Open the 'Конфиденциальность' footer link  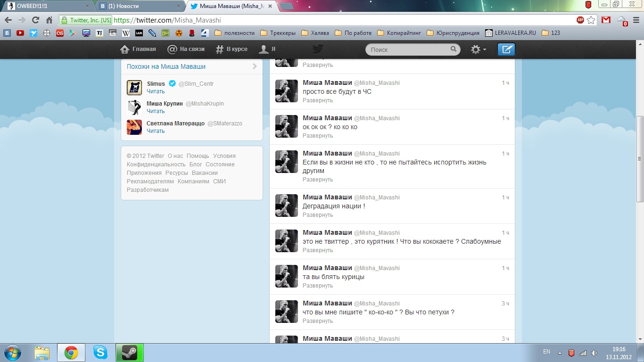coord(156,165)
